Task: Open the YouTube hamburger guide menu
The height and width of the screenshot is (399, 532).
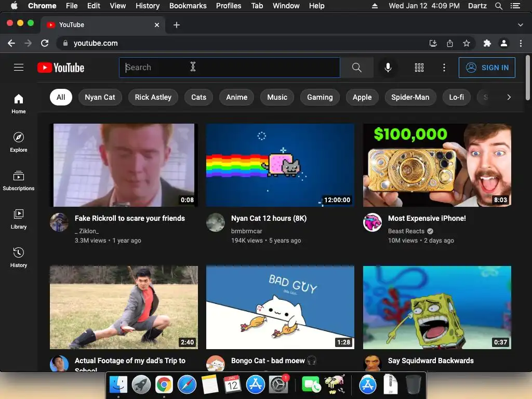Action: point(19,68)
